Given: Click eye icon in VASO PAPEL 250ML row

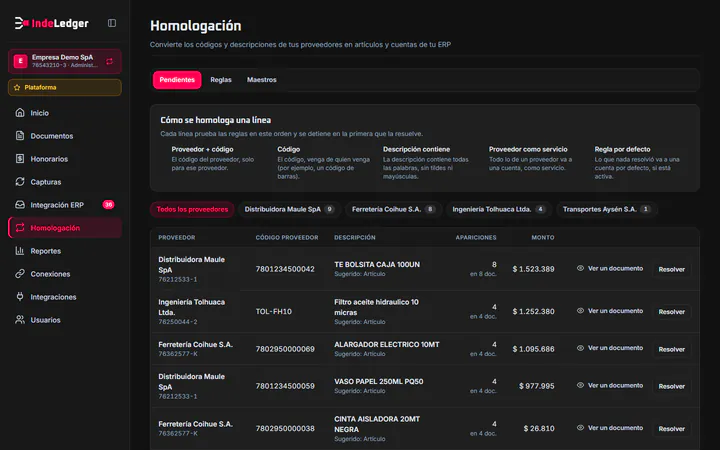Looking at the screenshot, I should click(x=580, y=385).
